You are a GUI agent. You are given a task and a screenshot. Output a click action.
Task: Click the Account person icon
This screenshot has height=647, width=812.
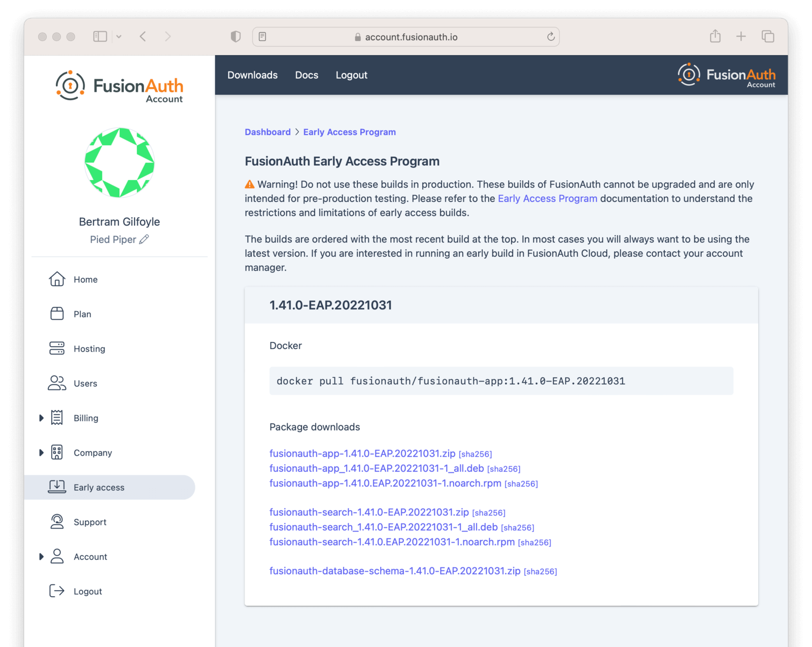57,556
